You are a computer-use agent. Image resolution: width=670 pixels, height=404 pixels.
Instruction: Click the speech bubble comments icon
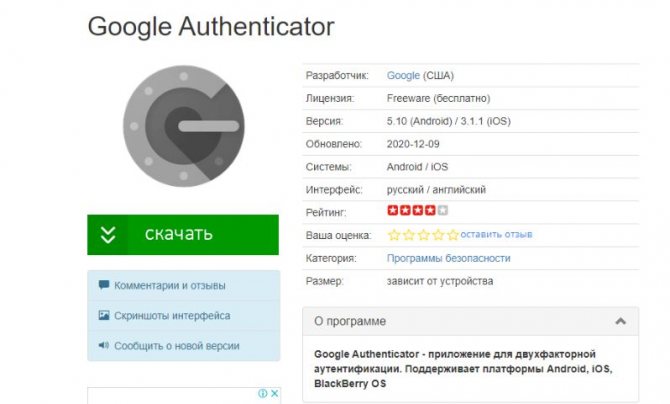click(104, 285)
